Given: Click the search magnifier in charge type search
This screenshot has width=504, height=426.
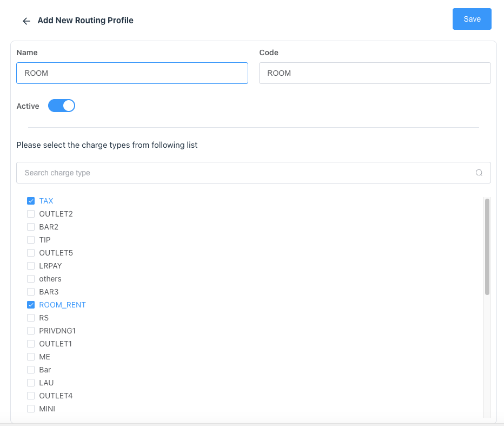Looking at the screenshot, I should pyautogui.click(x=479, y=172).
